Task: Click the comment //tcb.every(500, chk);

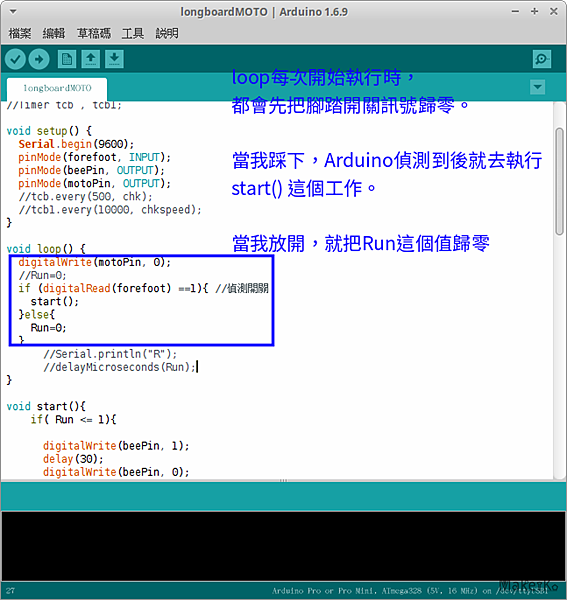Action: click(85, 197)
